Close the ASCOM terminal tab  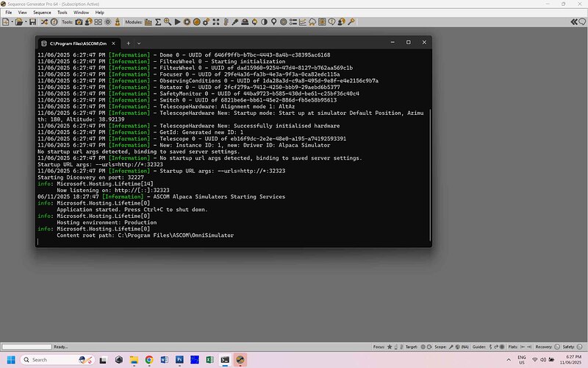pos(114,43)
